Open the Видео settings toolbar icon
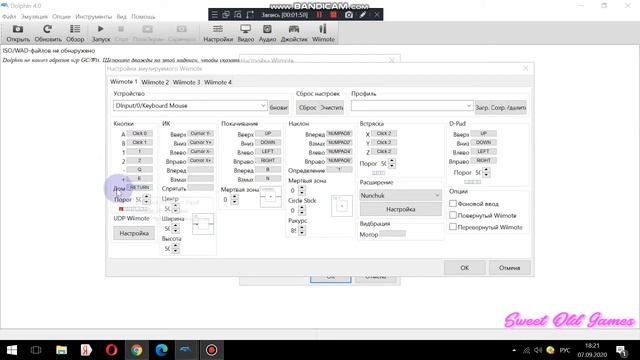640x360 pixels. (x=245, y=33)
